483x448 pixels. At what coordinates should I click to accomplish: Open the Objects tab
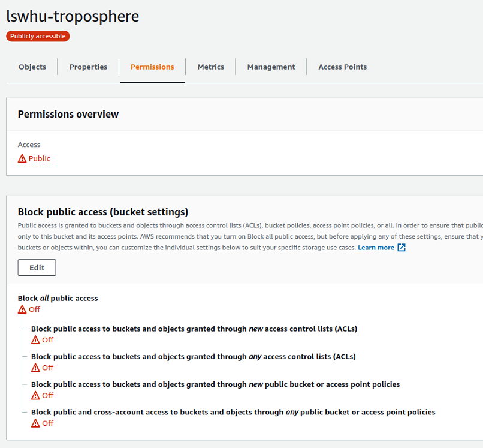(32, 67)
